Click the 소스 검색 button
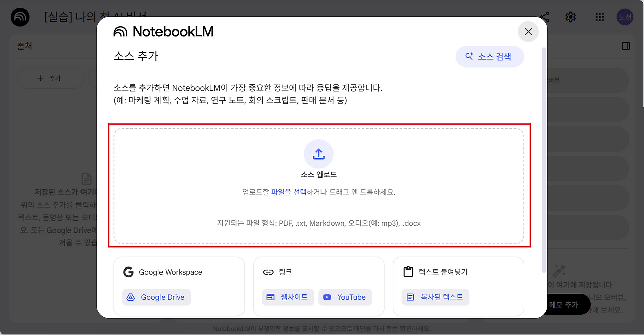 point(490,57)
